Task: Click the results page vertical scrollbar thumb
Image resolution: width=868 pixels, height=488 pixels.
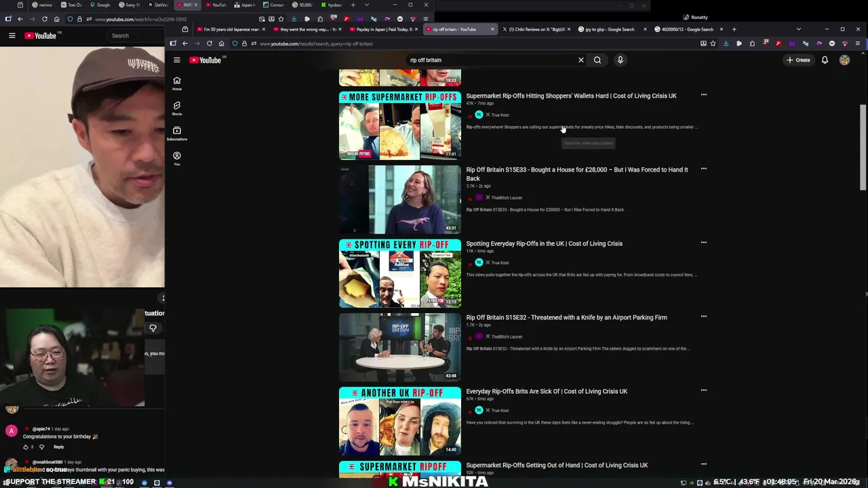Action: pyautogui.click(x=863, y=147)
